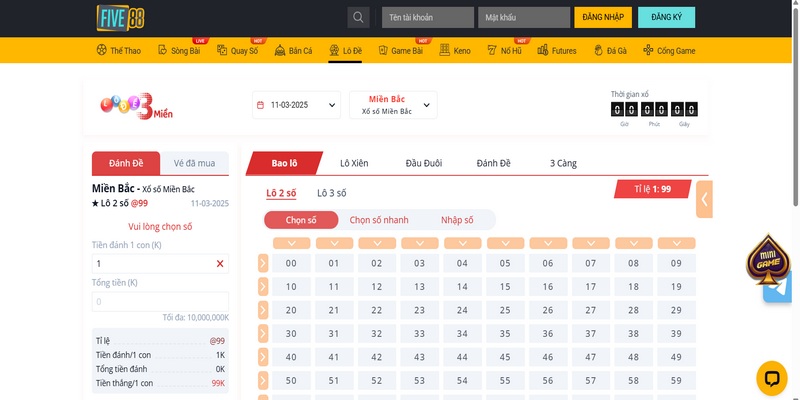
Task: Click the ĐĂNG NHẬP login button
Action: coord(602,18)
